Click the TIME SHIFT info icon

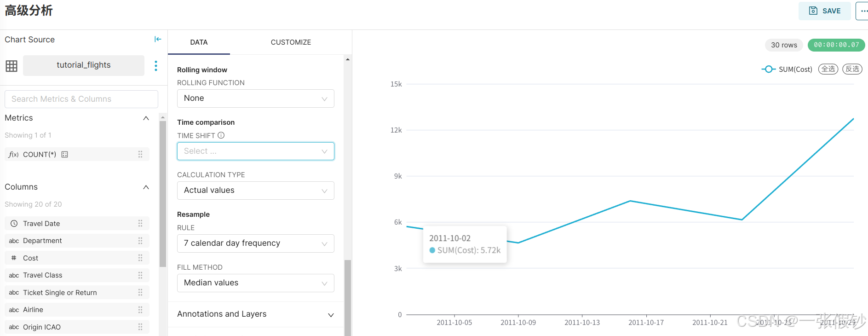(x=221, y=135)
